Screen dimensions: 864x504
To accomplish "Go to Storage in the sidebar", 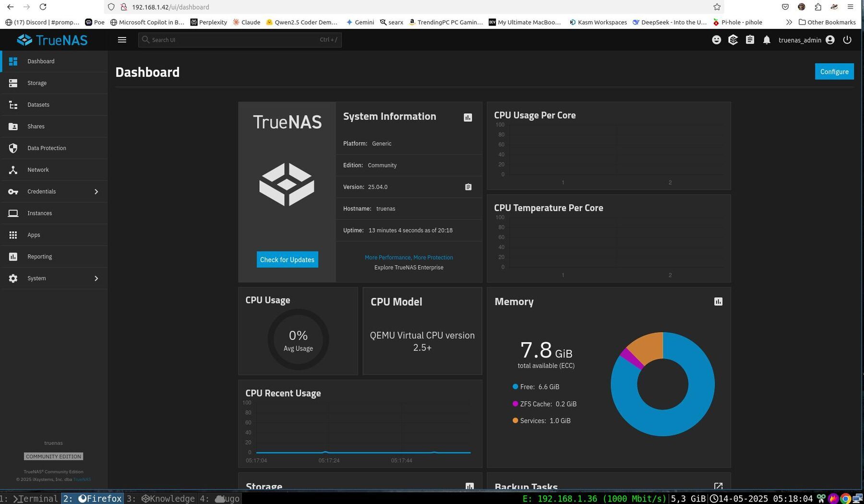I will click(x=37, y=83).
